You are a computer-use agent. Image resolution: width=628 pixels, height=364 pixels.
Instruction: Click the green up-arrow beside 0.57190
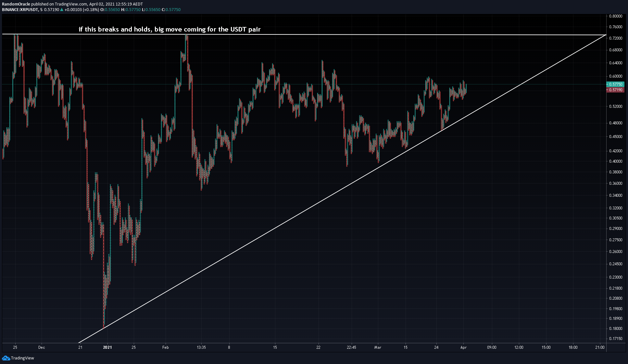[62, 10]
